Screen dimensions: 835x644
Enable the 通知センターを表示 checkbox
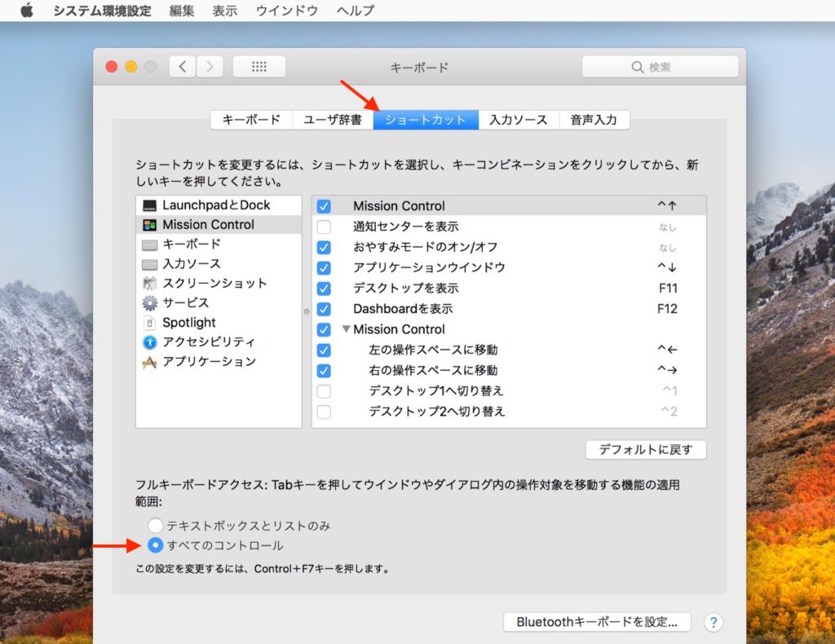click(324, 227)
